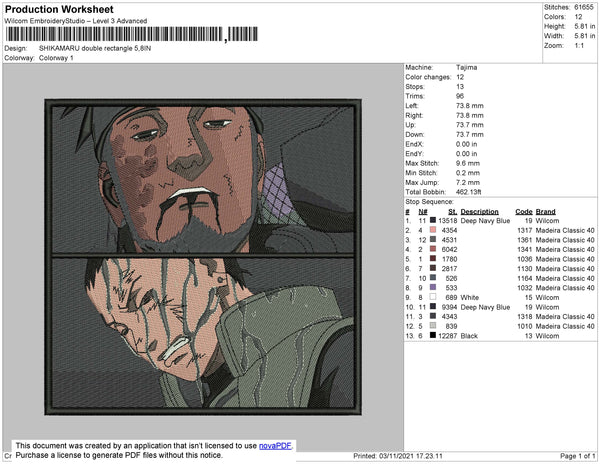Click the N# column header

(x=422, y=212)
